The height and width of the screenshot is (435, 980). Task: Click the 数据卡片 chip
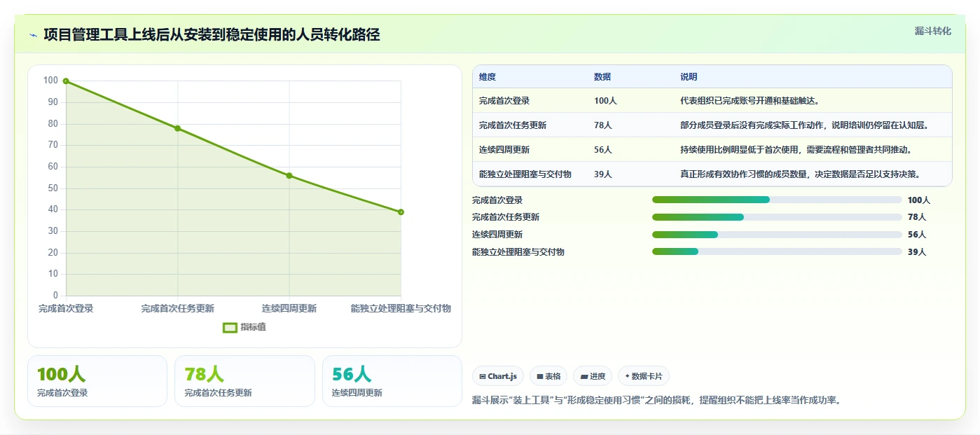coord(643,376)
